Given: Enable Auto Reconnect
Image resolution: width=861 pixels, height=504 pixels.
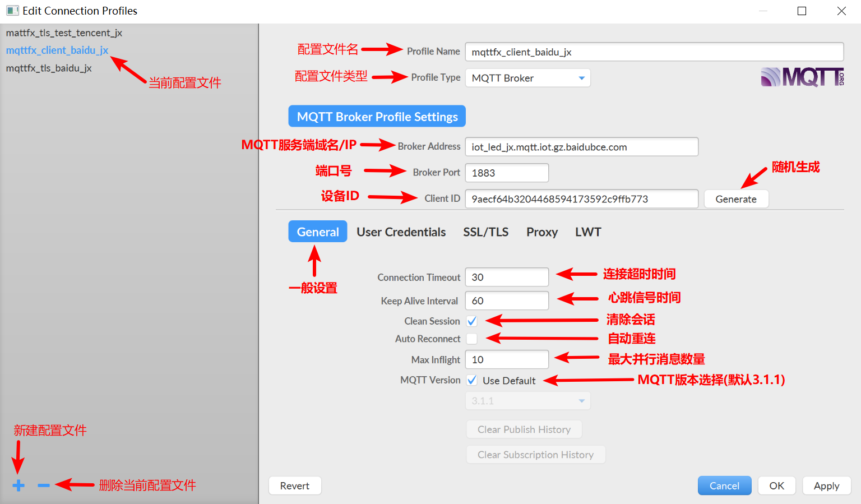Looking at the screenshot, I should [471, 339].
